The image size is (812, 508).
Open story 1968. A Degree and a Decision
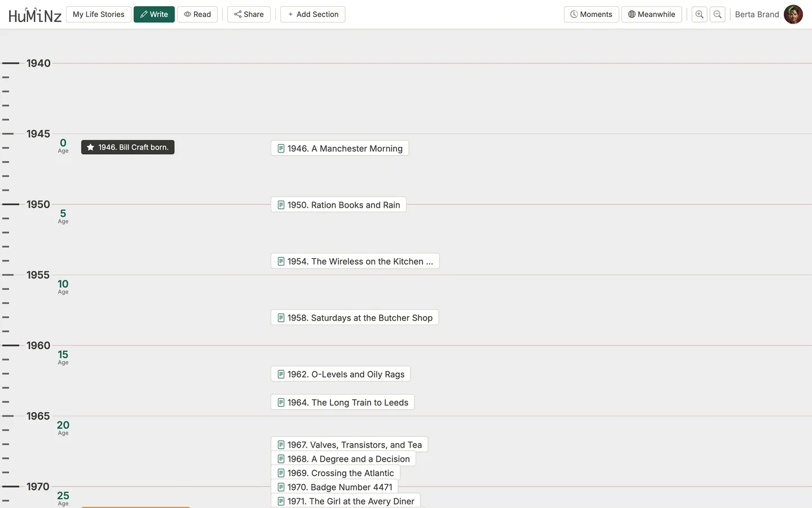[343, 459]
